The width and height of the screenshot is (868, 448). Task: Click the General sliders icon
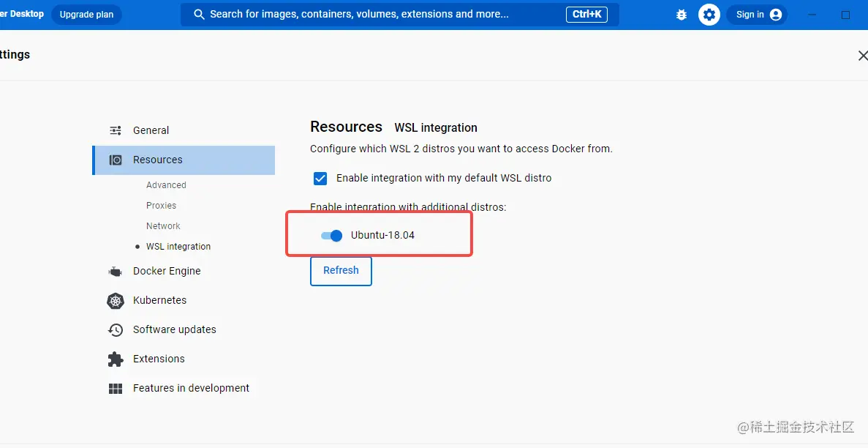click(115, 130)
